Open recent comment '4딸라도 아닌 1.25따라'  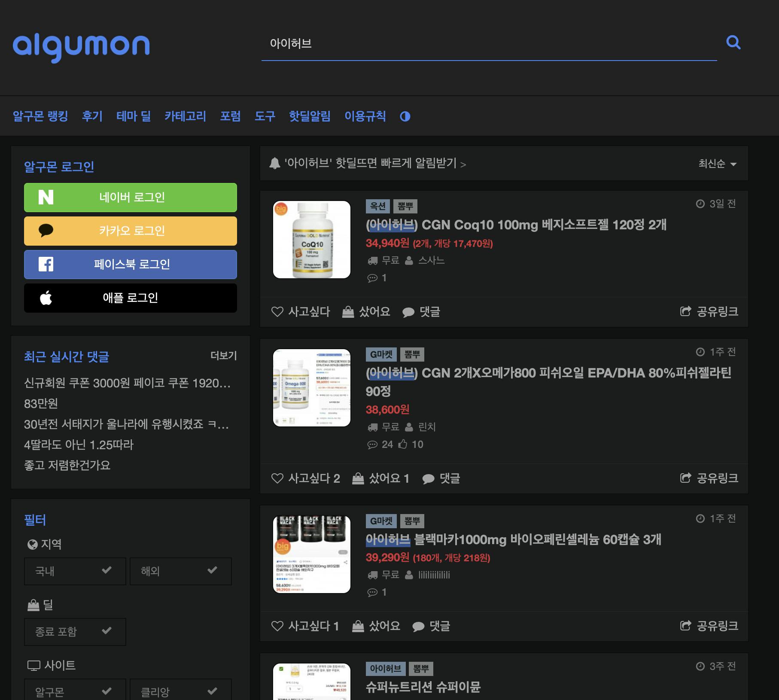(79, 445)
